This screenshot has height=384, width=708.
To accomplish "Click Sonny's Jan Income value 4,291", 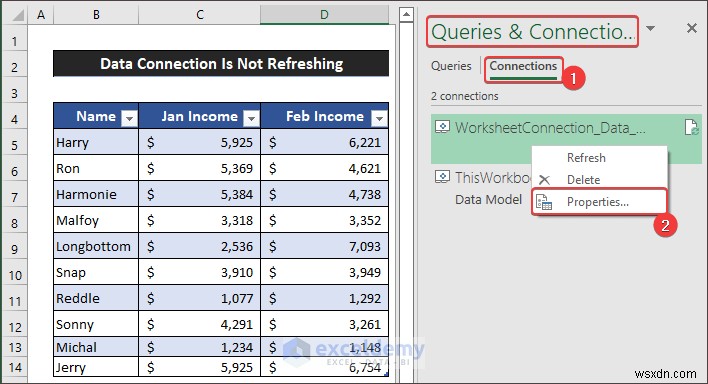I will tap(200, 324).
